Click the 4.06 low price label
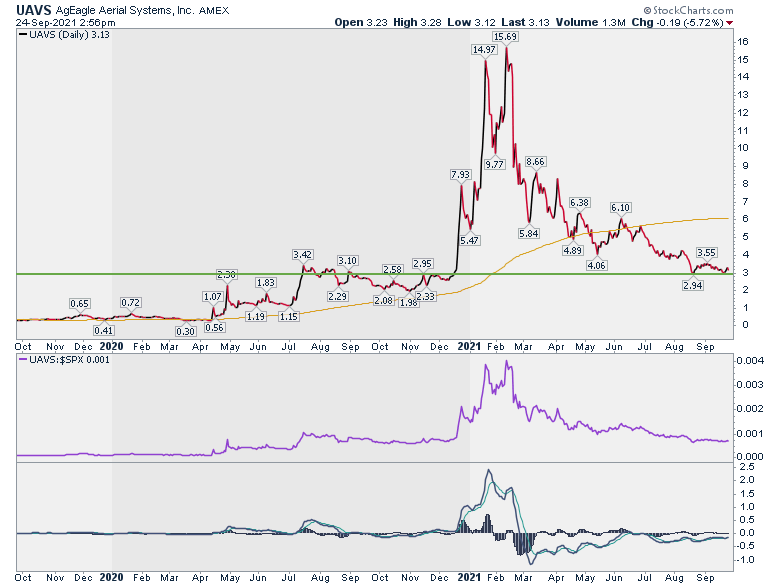The width and height of the screenshot is (780, 586). click(596, 266)
